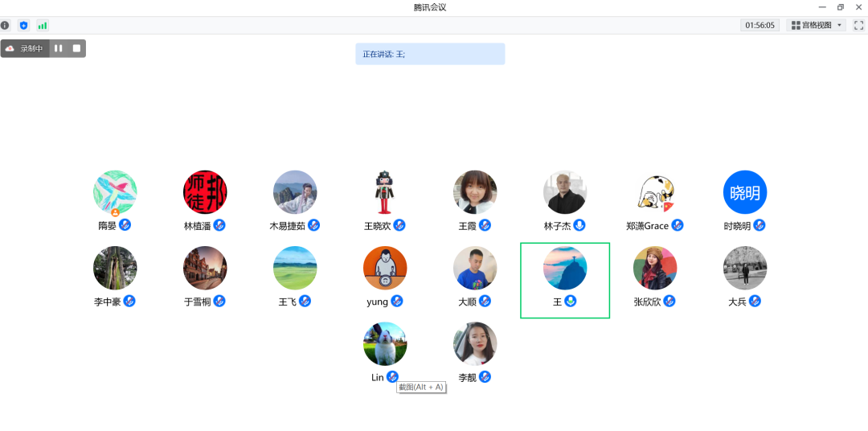Select Lin's rabbit avatar

(x=385, y=344)
